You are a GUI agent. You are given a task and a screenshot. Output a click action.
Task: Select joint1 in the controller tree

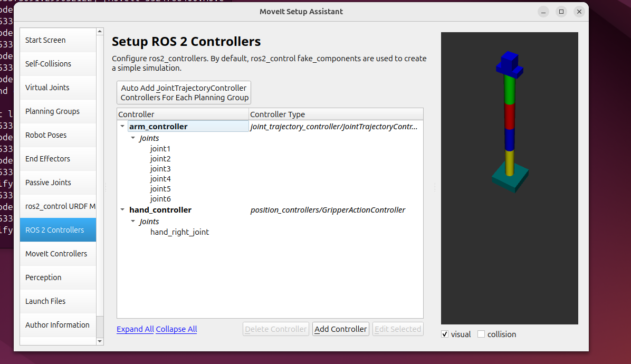[160, 148]
